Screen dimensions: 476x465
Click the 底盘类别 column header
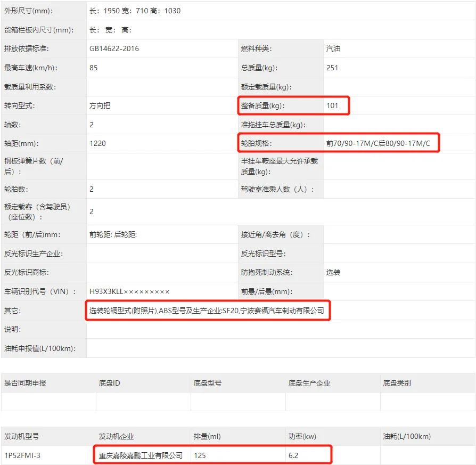[x=397, y=383]
